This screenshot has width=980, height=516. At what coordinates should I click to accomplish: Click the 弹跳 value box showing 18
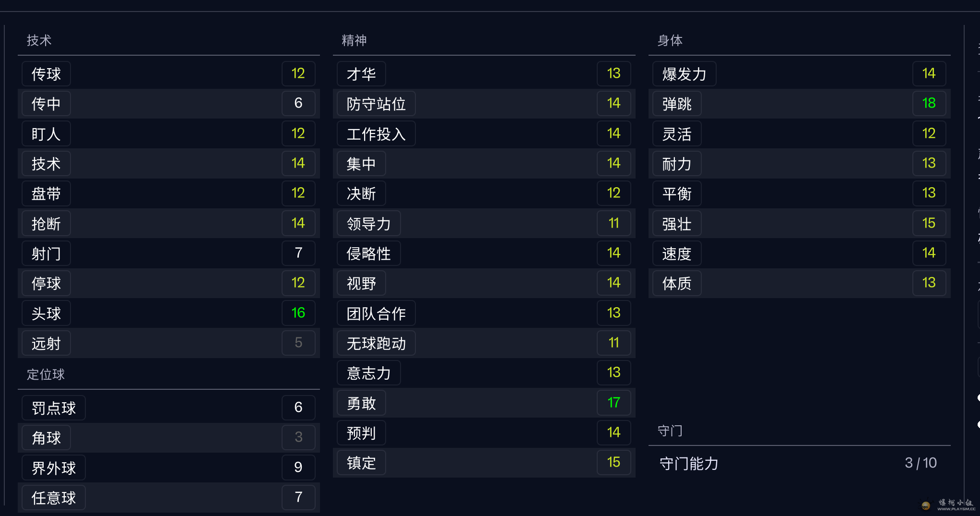pyautogui.click(x=929, y=103)
